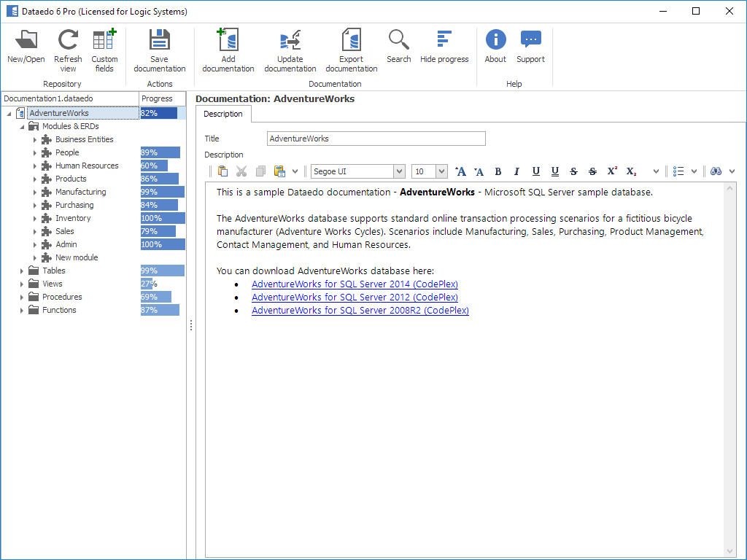Viewport: 747px width, 560px height.
Task: Save documentation
Action: click(159, 41)
